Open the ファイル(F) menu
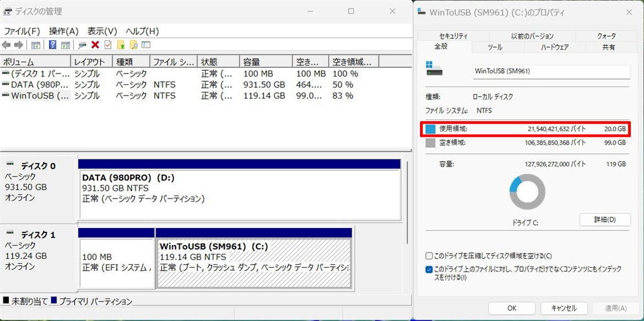This screenshot has width=644, height=321. [x=22, y=31]
